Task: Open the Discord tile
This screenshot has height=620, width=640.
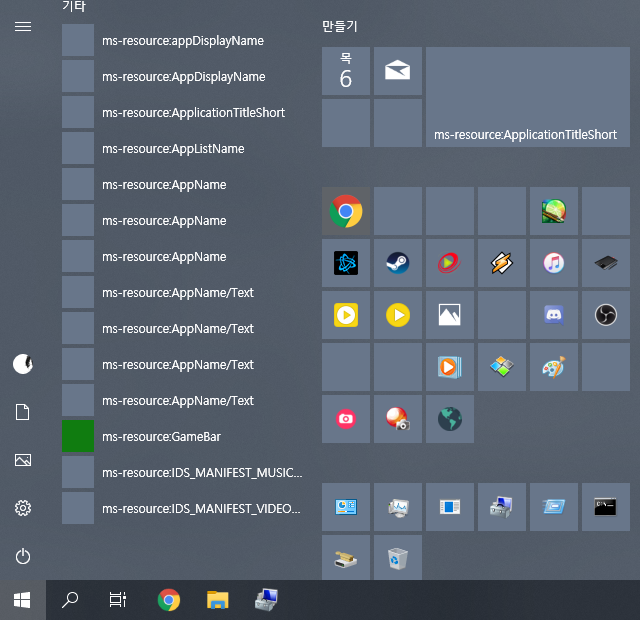Action: pyautogui.click(x=553, y=315)
